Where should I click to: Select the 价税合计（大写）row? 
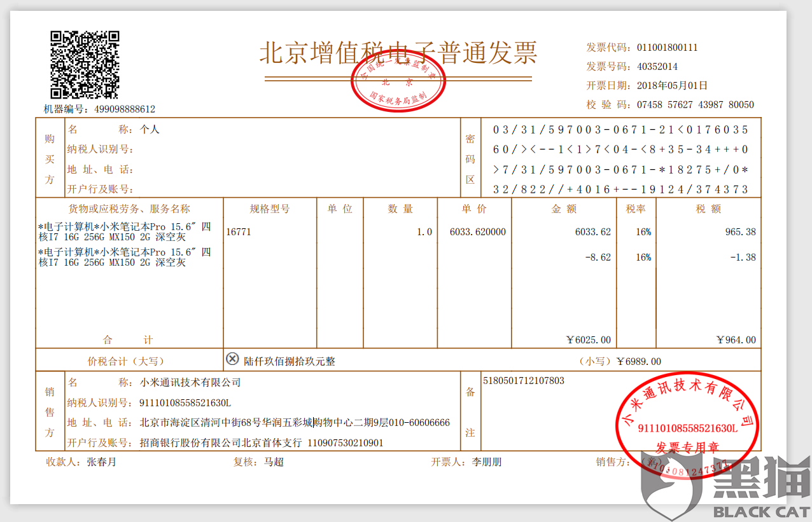[x=127, y=359]
